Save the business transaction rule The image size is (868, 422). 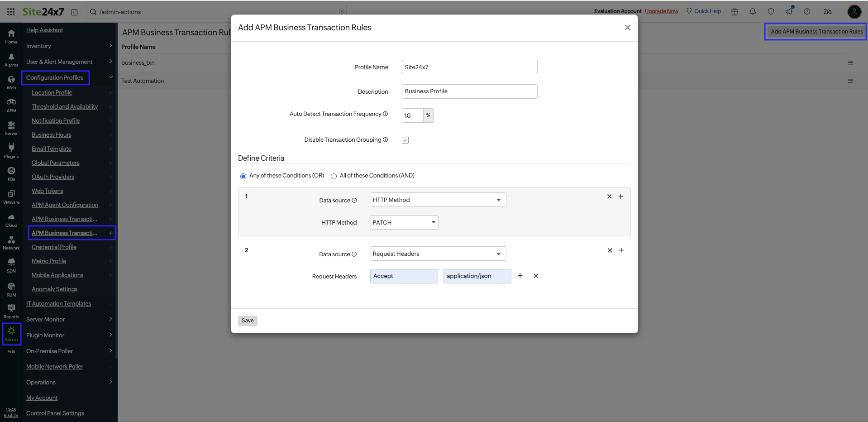pos(247,321)
